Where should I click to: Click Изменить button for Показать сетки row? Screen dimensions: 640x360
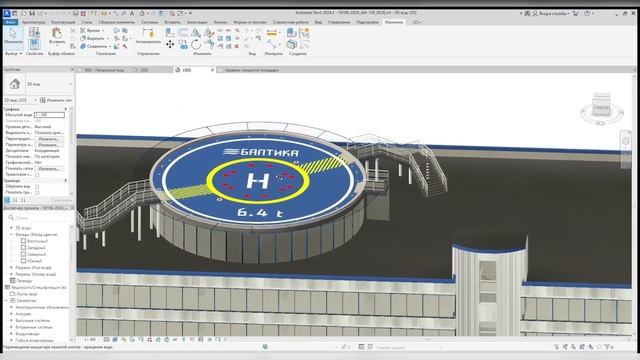click(x=49, y=169)
